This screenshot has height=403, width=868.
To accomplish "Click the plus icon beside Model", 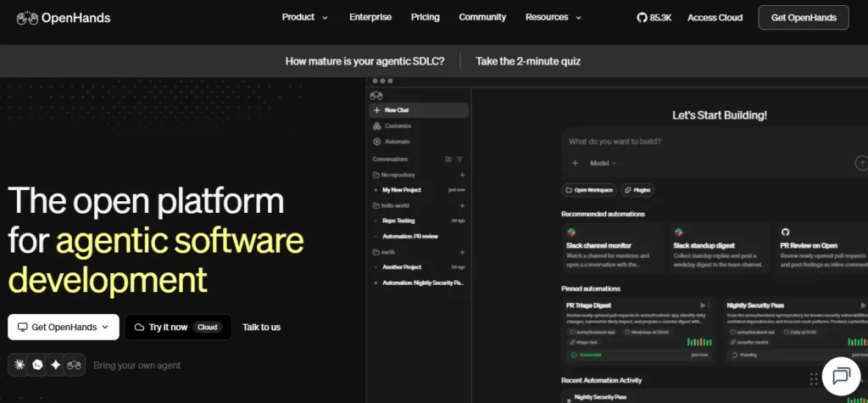I will coord(576,163).
